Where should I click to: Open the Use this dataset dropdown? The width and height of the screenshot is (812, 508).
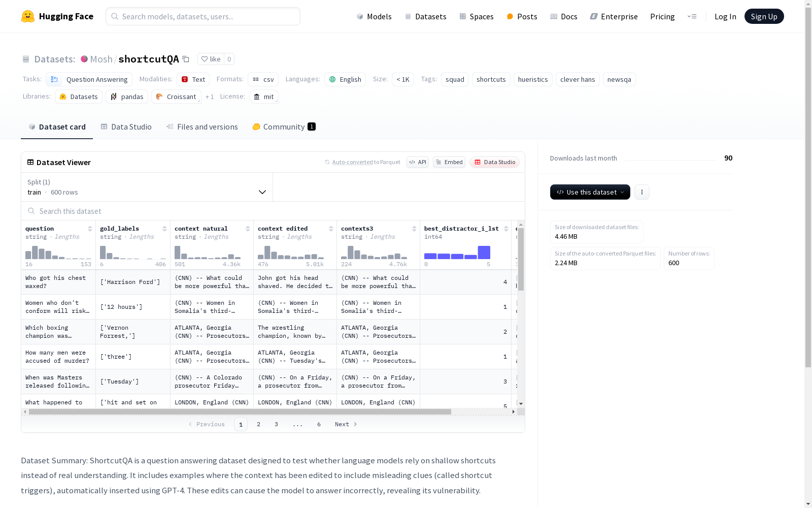(x=590, y=192)
